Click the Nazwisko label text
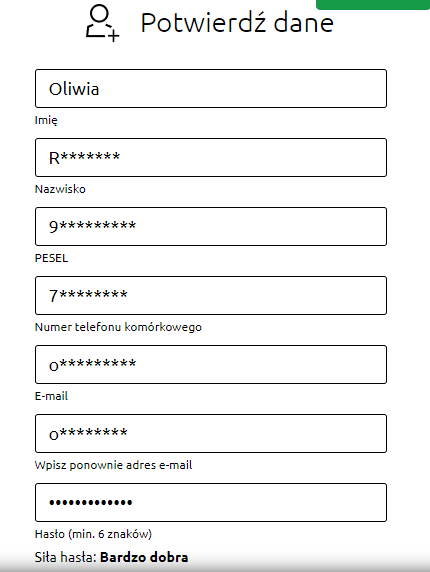Viewport: 430px width, 572px height. click(60, 189)
